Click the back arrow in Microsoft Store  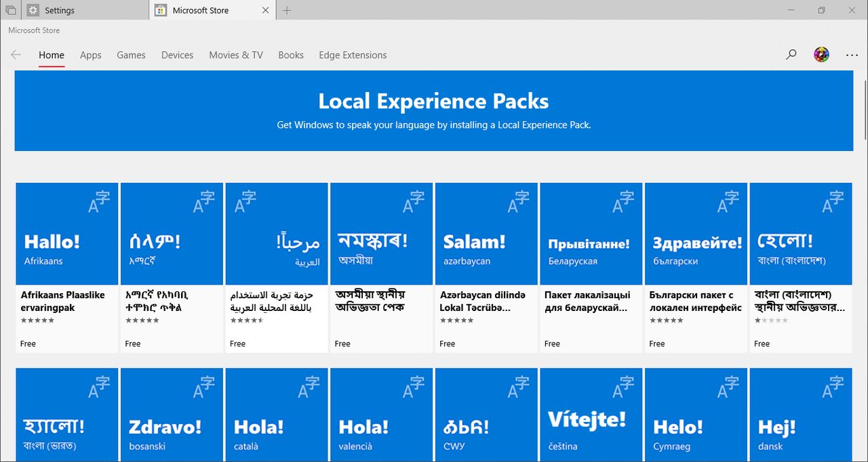(x=16, y=55)
